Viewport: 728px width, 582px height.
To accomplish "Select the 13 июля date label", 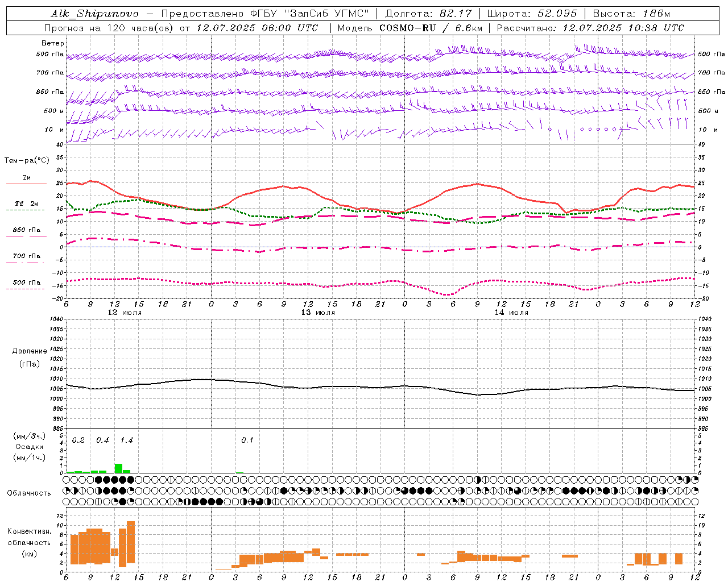I will tap(318, 313).
